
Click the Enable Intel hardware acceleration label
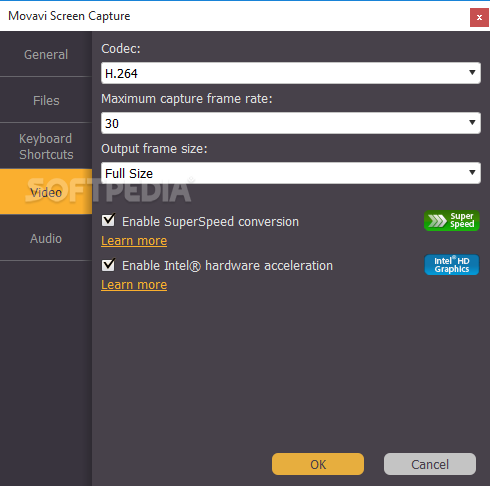coord(227,266)
